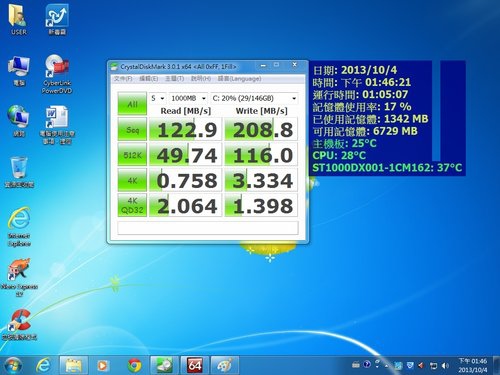
Task: Close the CrystalDiskMark window
Action: click(x=294, y=65)
